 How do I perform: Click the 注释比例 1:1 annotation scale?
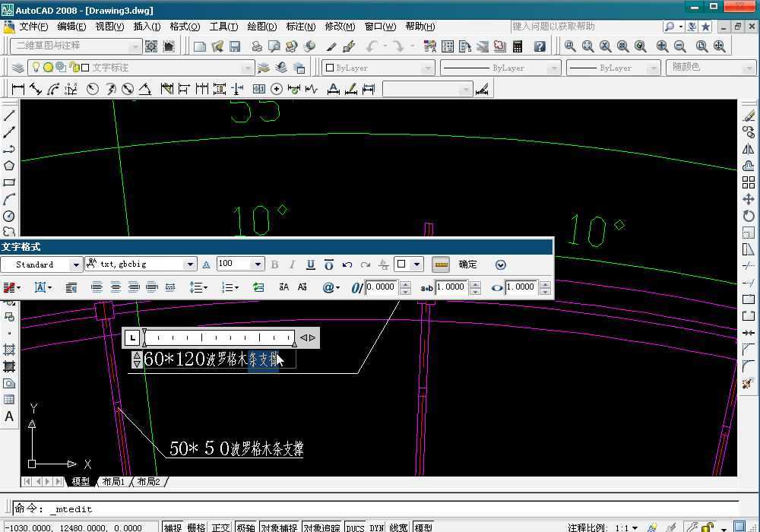click(603, 527)
